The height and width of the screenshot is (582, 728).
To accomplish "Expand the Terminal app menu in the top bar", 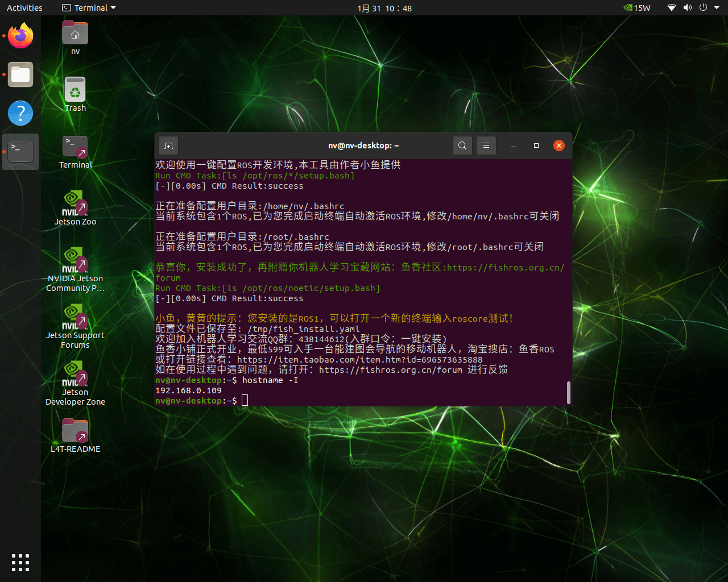I will [89, 8].
